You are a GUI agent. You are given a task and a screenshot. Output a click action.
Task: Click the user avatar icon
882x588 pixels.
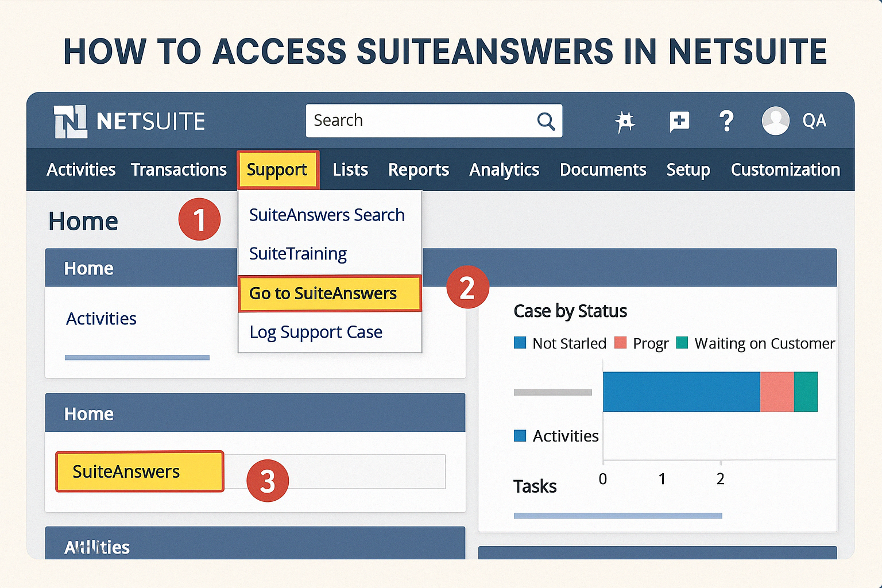coord(775,121)
